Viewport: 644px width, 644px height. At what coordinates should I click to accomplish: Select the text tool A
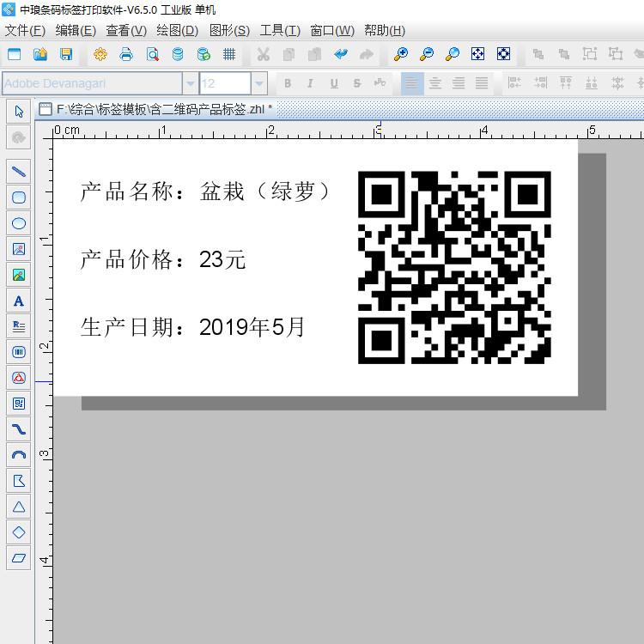pos(19,301)
